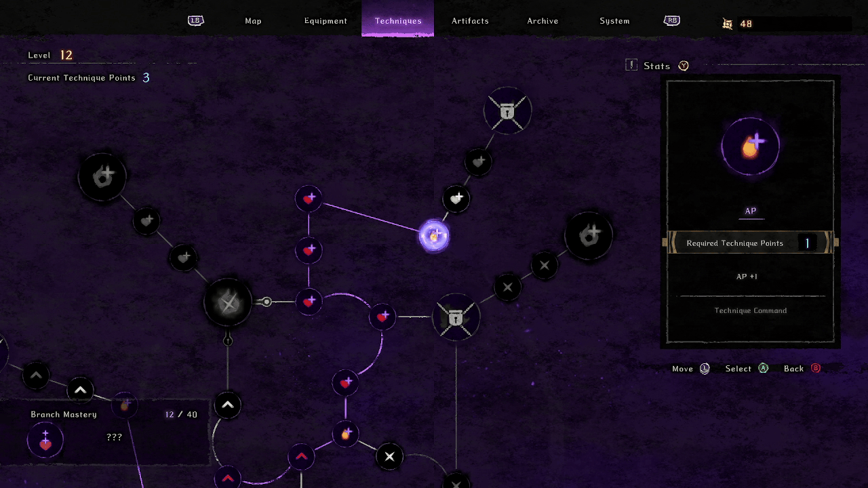Image resolution: width=868 pixels, height=488 pixels.
Task: Click the Branch Mastery heart reward icon
Action: pos(45,441)
